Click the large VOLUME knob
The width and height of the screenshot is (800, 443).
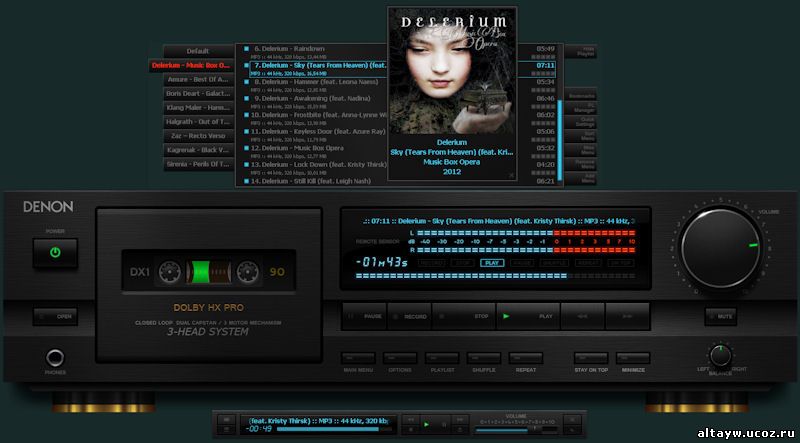[721, 248]
